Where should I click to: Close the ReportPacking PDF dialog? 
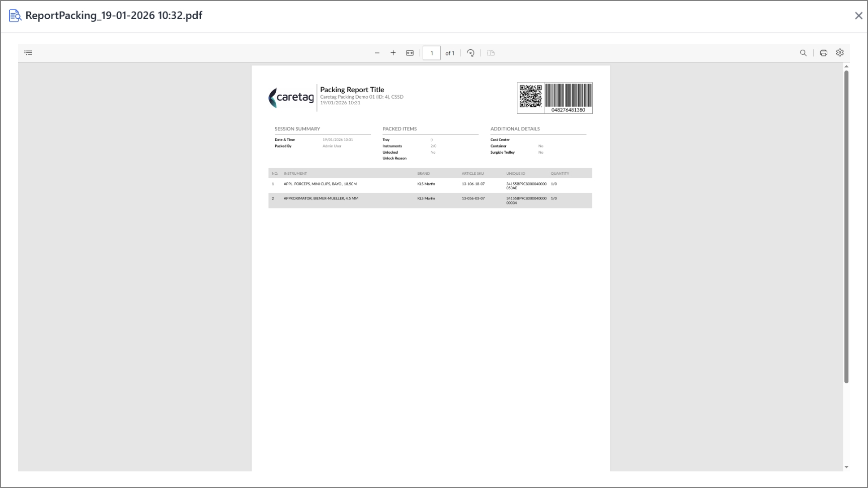tap(858, 16)
